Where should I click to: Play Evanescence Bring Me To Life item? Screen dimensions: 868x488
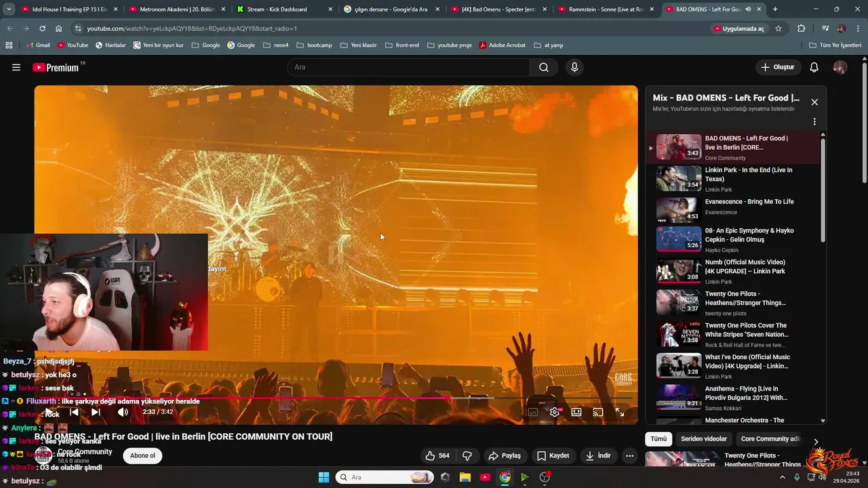pos(734,209)
